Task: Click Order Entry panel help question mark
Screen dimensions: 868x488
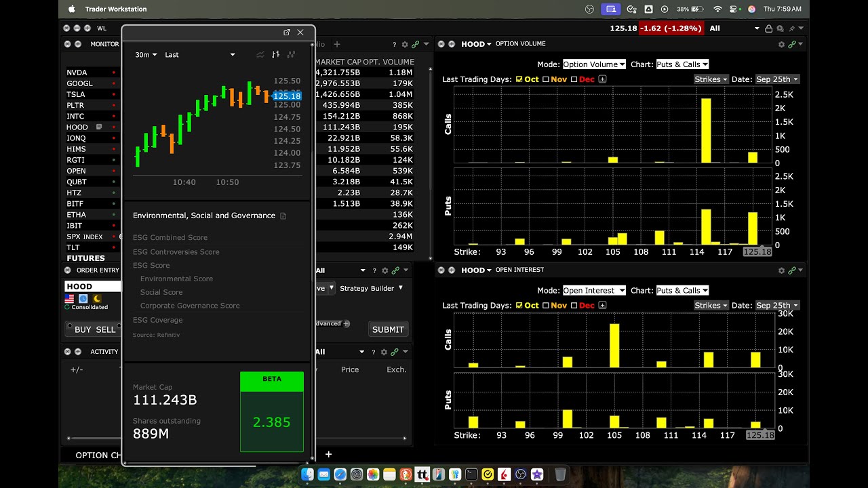Action: coord(374,270)
